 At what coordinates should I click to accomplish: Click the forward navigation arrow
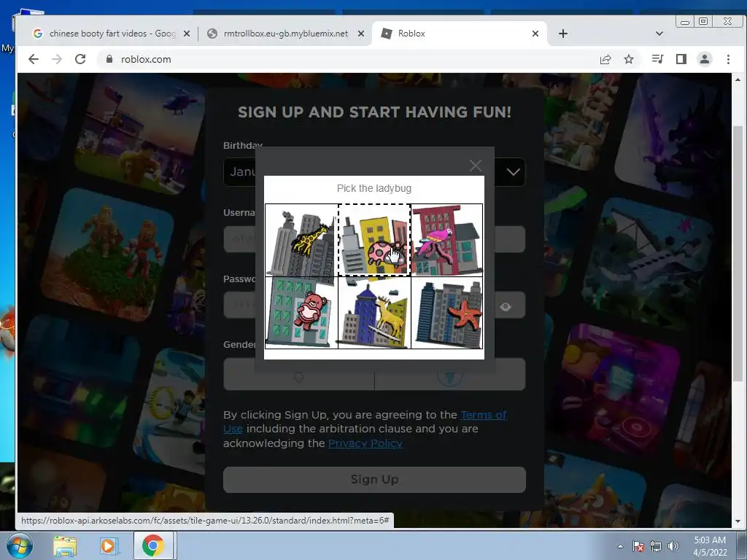pyautogui.click(x=57, y=59)
